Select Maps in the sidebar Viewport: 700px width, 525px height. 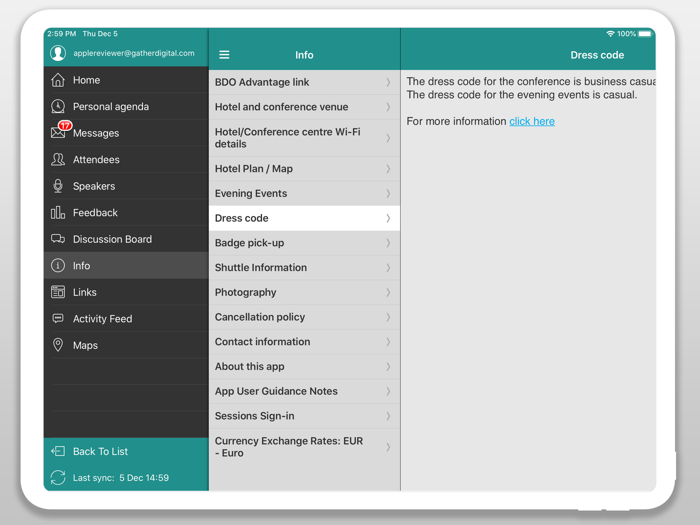tap(126, 345)
